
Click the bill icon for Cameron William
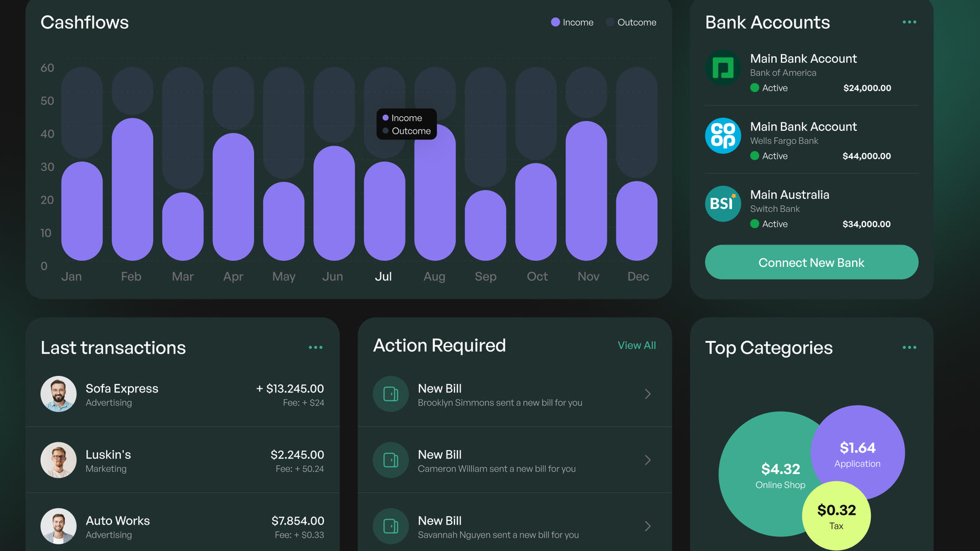tap(391, 460)
